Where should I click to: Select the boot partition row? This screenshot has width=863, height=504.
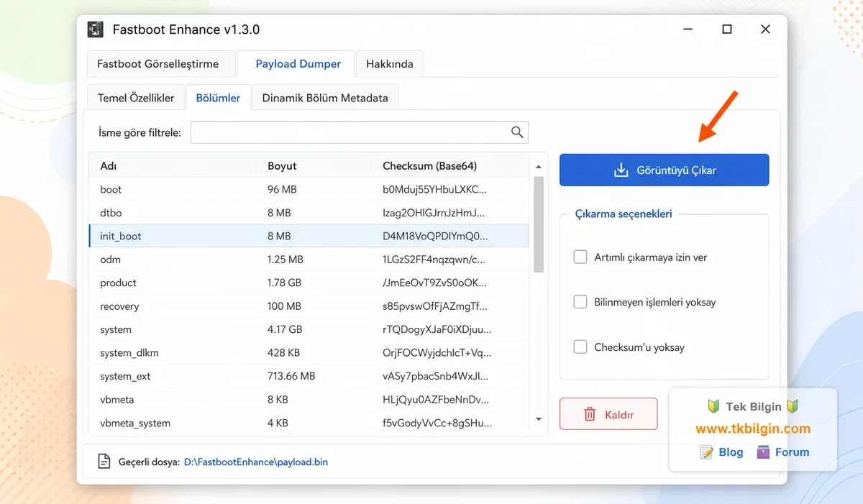pos(309,189)
